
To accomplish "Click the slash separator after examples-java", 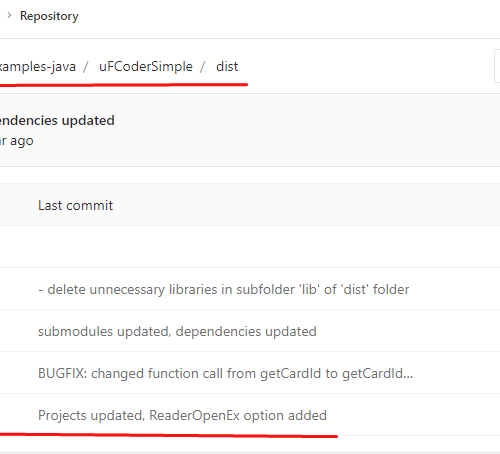I will [86, 67].
